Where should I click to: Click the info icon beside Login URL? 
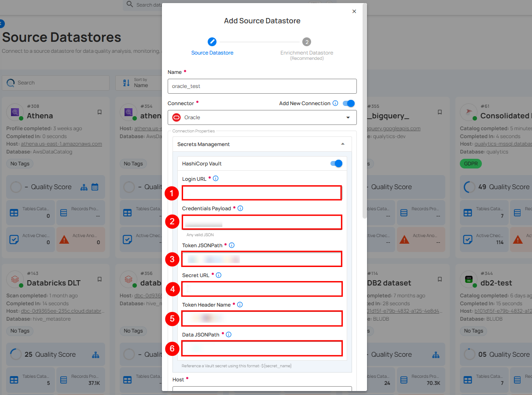[x=216, y=179]
